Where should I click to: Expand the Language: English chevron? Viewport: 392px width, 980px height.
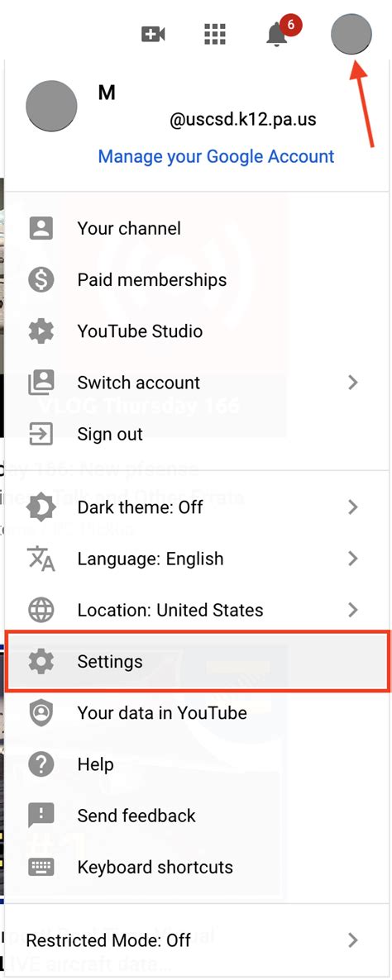353,558
